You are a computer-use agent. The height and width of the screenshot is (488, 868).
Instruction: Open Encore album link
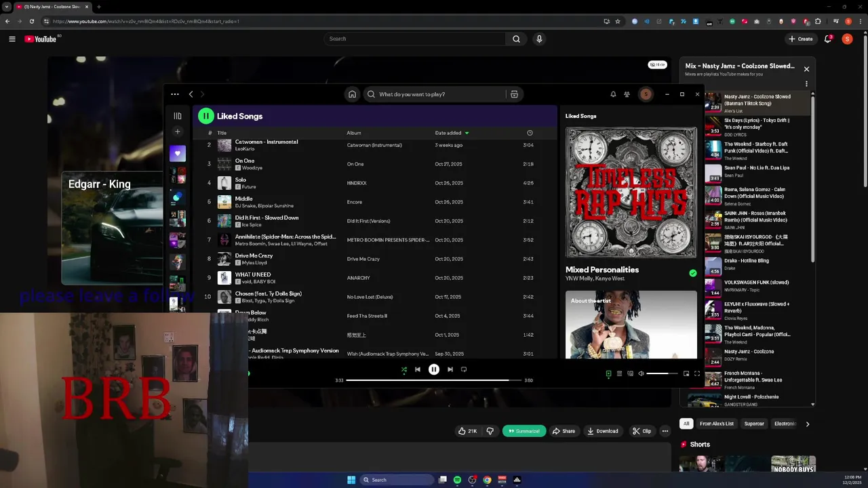355,202
